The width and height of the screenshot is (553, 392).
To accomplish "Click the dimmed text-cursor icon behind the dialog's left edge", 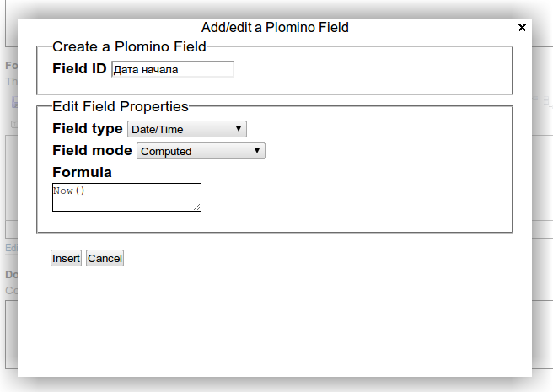I will 14,124.
